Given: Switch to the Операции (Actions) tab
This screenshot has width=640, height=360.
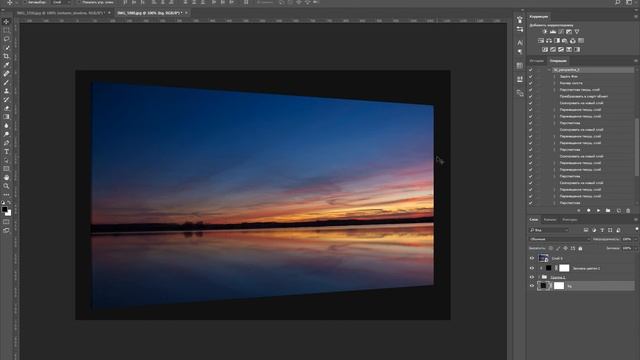Looking at the screenshot, I should (x=558, y=61).
